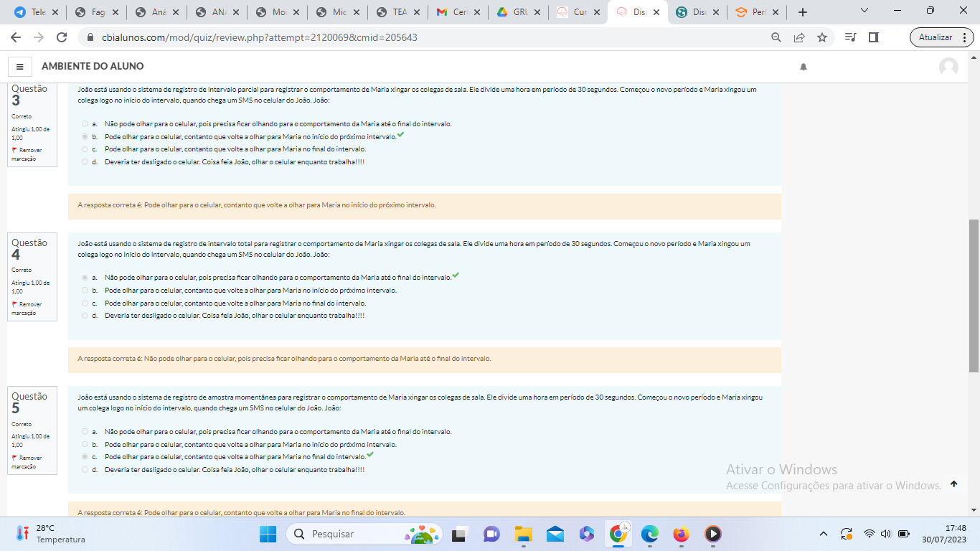Image resolution: width=980 pixels, height=551 pixels.
Task: Toggle the browser side panel icon
Action: [873, 37]
